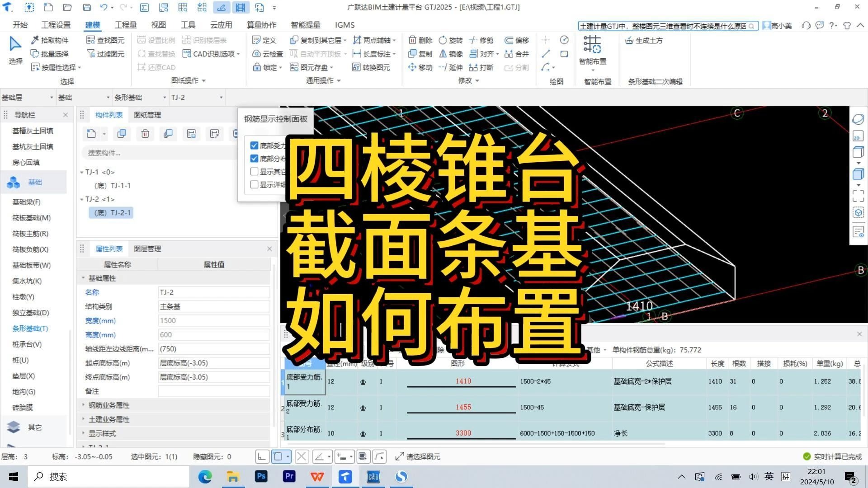Collapse the TJ-1 <0> tree node

[82, 172]
